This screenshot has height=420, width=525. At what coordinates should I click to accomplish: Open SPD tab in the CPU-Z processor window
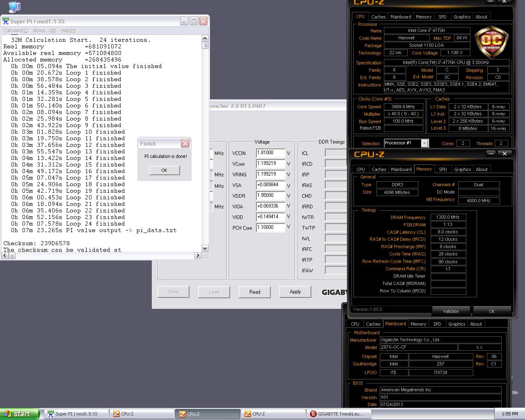443,17
